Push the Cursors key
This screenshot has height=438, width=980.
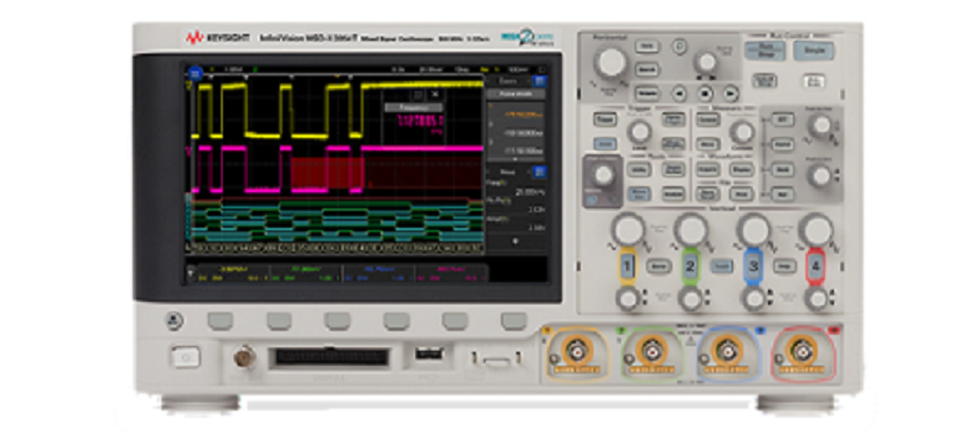[x=707, y=119]
